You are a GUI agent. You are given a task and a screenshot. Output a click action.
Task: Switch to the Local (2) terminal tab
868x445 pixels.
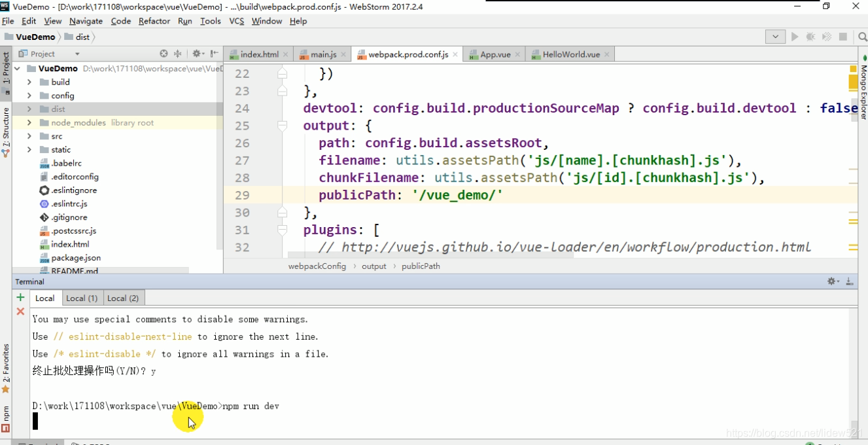(x=123, y=298)
